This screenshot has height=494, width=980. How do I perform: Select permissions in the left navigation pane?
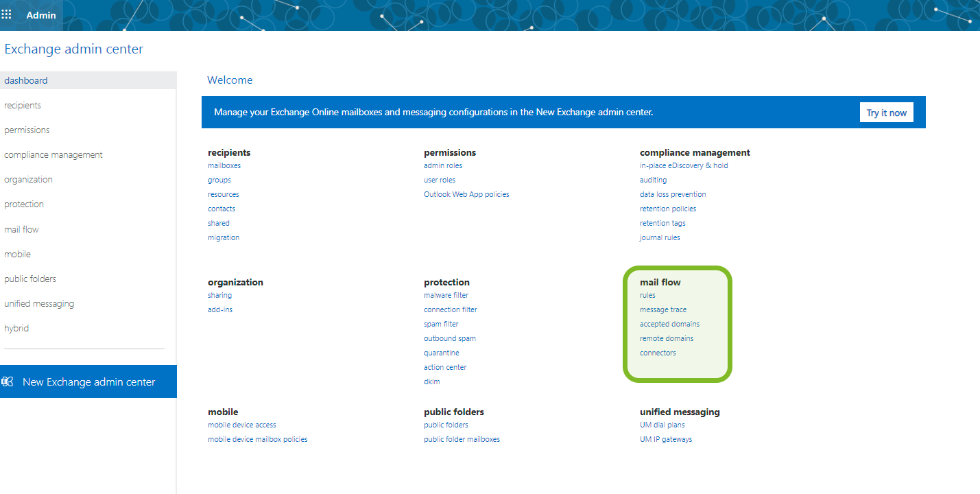click(27, 130)
